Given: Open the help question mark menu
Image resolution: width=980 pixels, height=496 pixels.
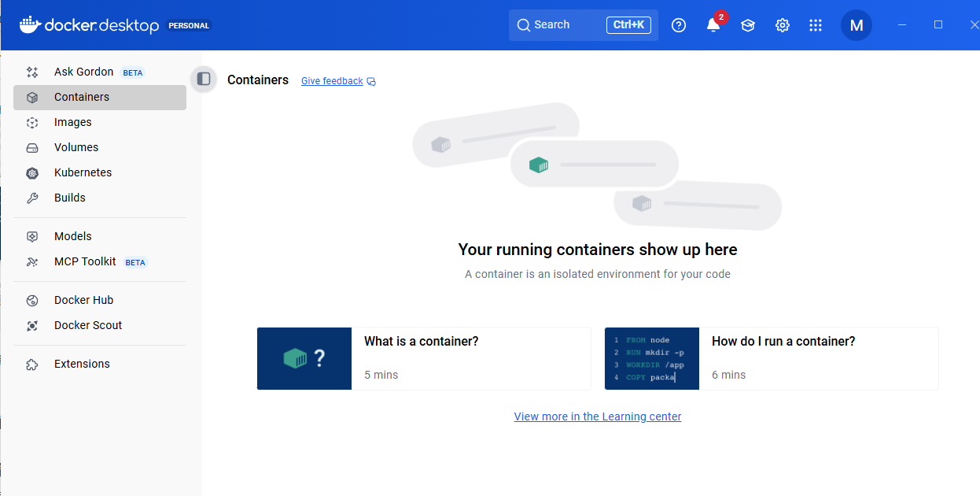Looking at the screenshot, I should pos(678,25).
